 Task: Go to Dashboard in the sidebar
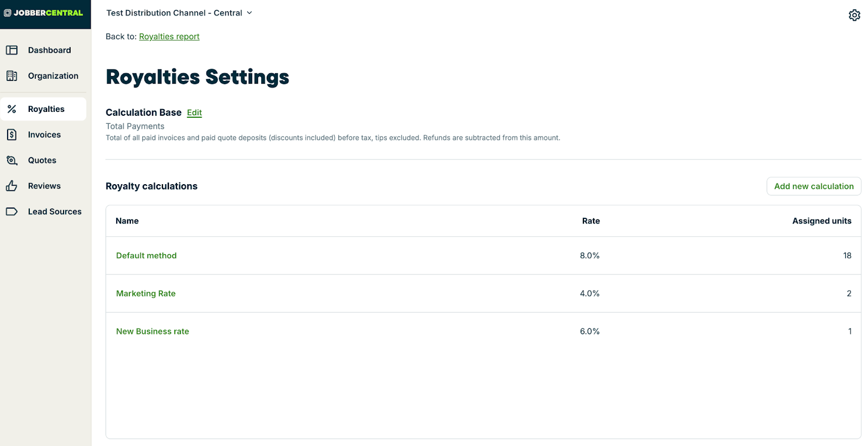pos(49,50)
